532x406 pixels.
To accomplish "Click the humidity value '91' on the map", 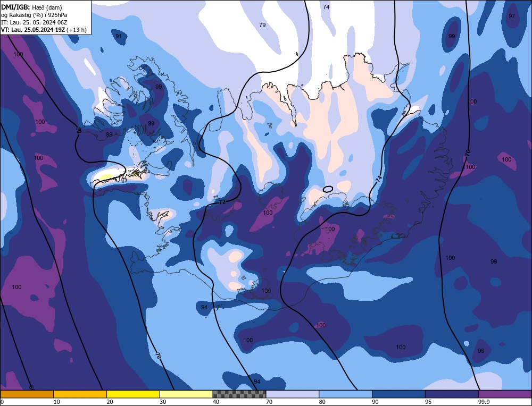I will [x=119, y=36].
